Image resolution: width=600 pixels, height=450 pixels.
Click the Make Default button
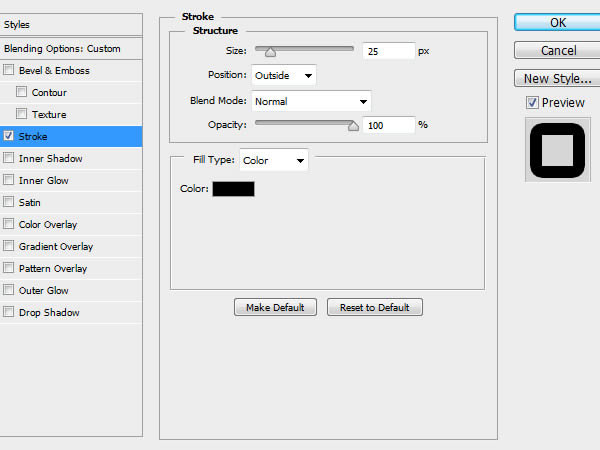276,307
